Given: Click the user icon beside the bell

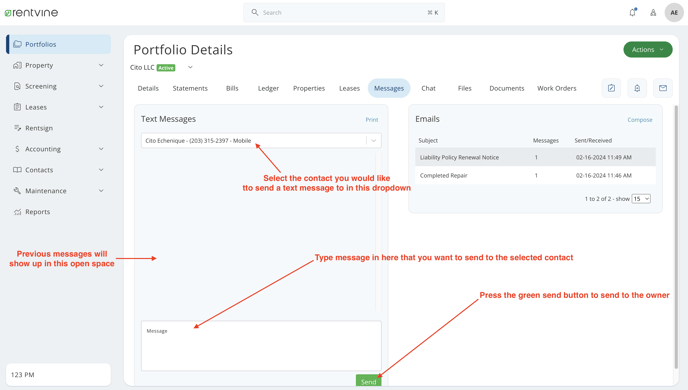Looking at the screenshot, I should [x=653, y=13].
